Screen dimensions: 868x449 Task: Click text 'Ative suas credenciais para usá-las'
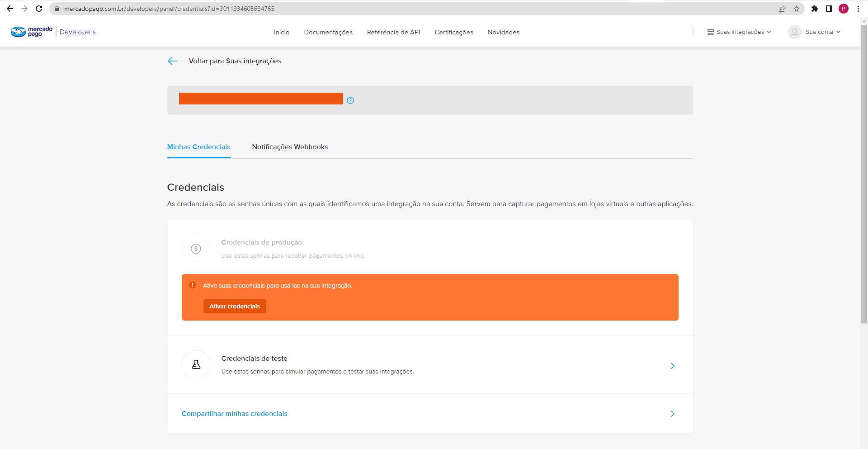click(278, 286)
